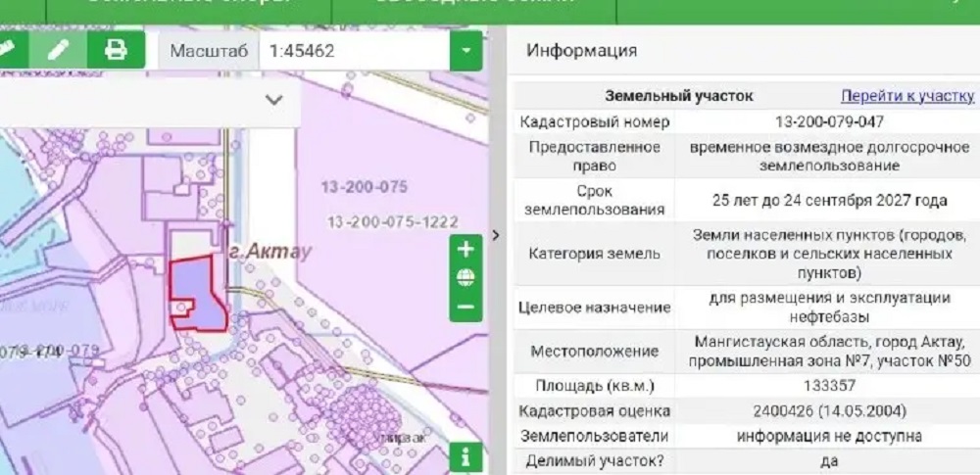Viewport: 980px width, 475px height.
Task: Click the scale value field 1:45462
Action: tap(353, 51)
